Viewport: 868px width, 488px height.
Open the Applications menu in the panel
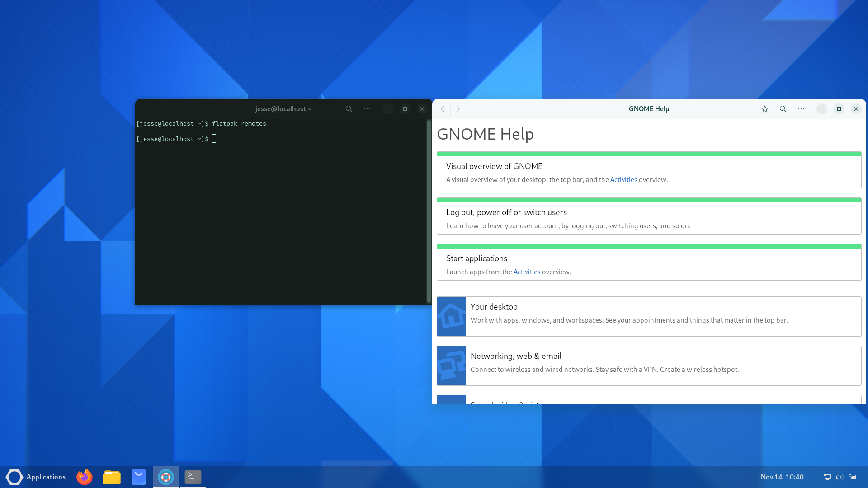[36, 477]
